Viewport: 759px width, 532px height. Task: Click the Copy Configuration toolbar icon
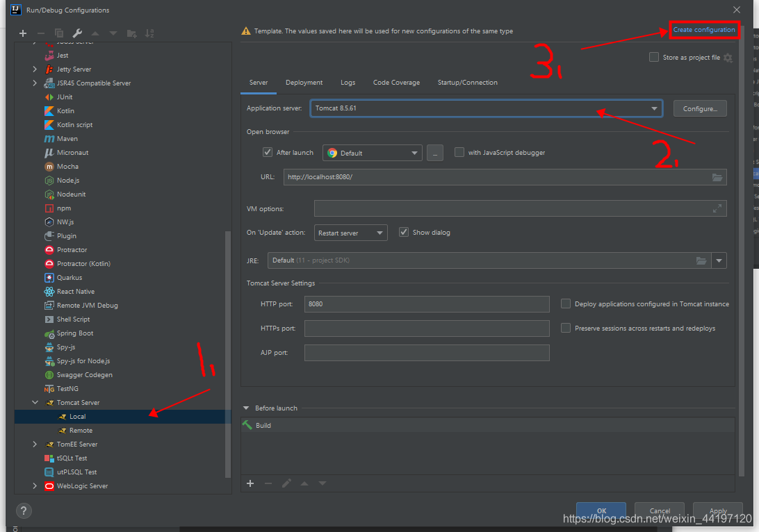click(x=59, y=33)
